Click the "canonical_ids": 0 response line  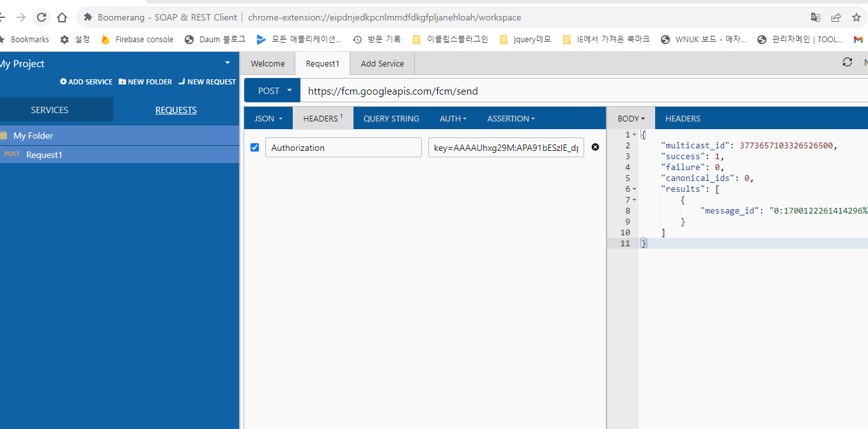click(x=708, y=178)
